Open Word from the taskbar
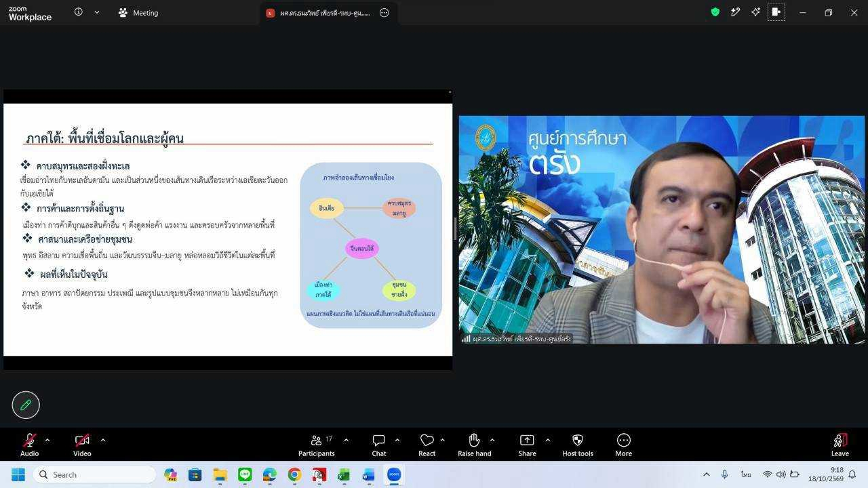 [369, 474]
